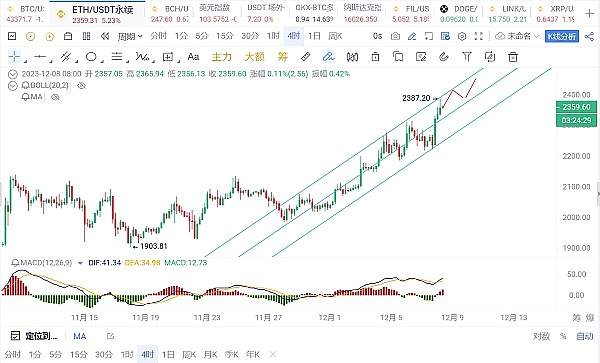Image resolution: width=600 pixels, height=363 pixels.
Task: Open the 周期 period dropdown
Action: [x=130, y=36]
